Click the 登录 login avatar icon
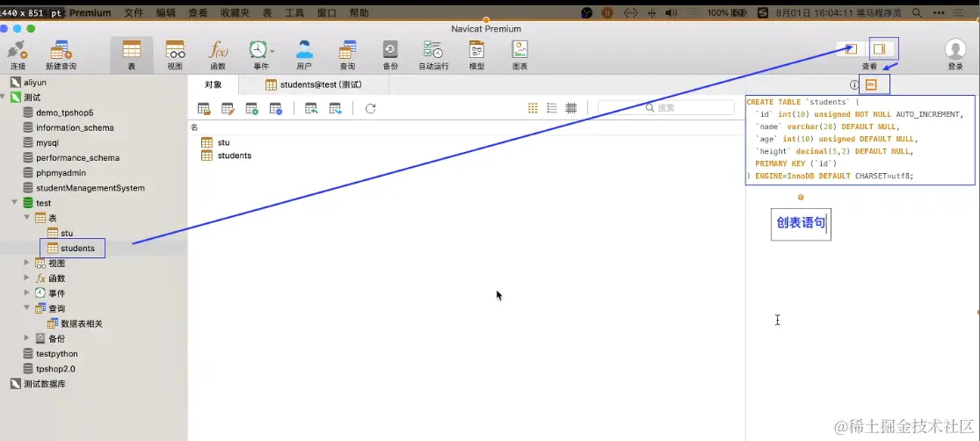Screen dimensions: 980x441 click(x=955, y=49)
